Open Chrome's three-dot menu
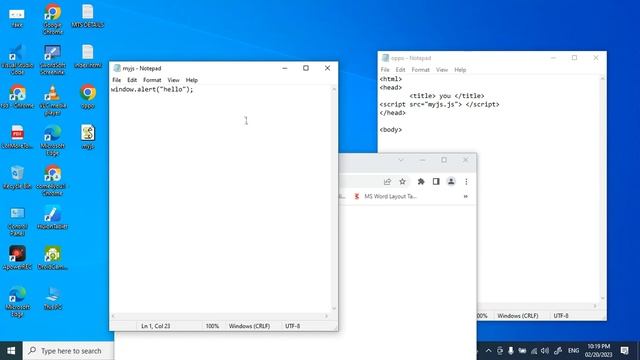 coord(466,182)
